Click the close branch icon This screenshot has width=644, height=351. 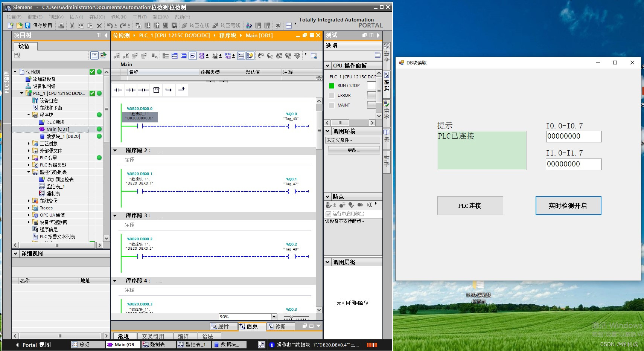pos(181,90)
